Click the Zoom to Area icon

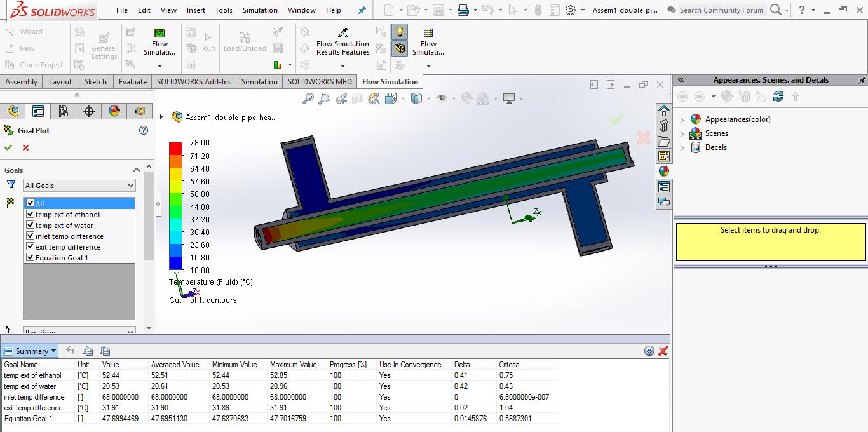click(x=325, y=98)
